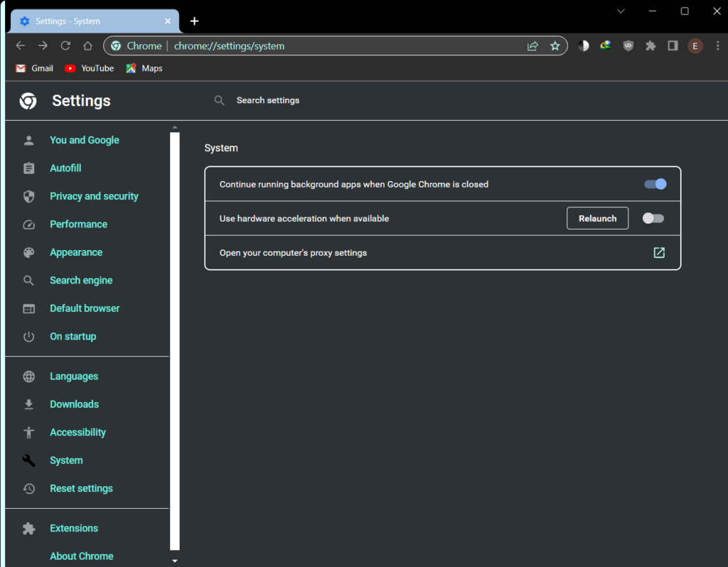Viewport: 728px width, 567px height.
Task: Open the side panel icon
Action: click(x=673, y=45)
